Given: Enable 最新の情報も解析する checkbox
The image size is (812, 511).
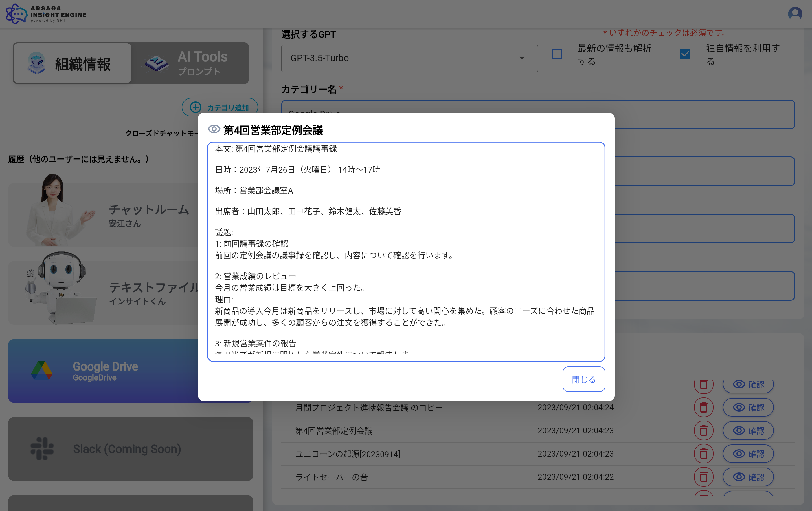Looking at the screenshot, I should coord(556,54).
